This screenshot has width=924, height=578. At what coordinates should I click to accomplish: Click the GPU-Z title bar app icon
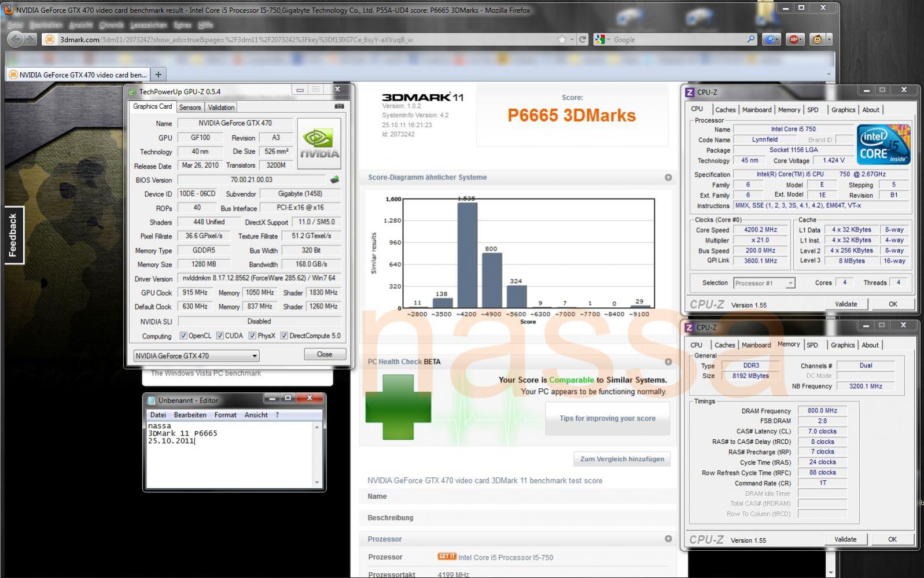coord(132,91)
